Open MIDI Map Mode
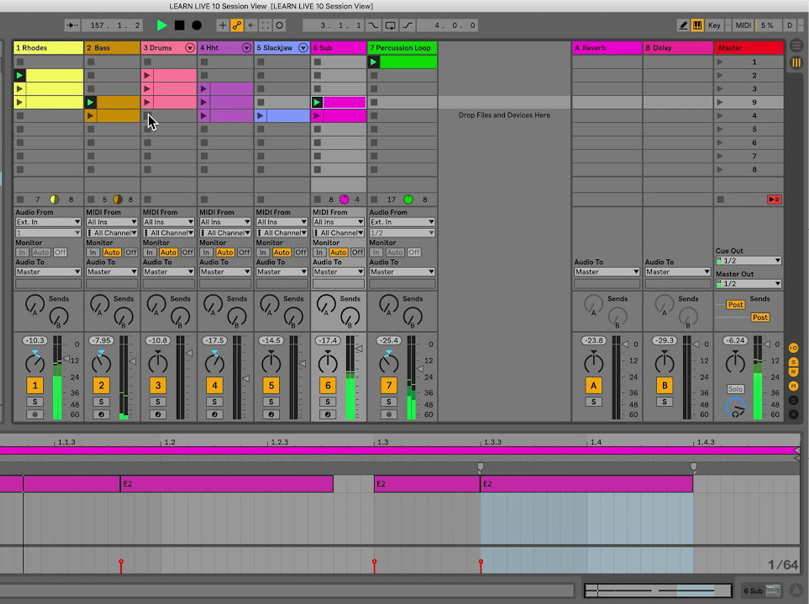This screenshot has height=604, width=809. 743,25
